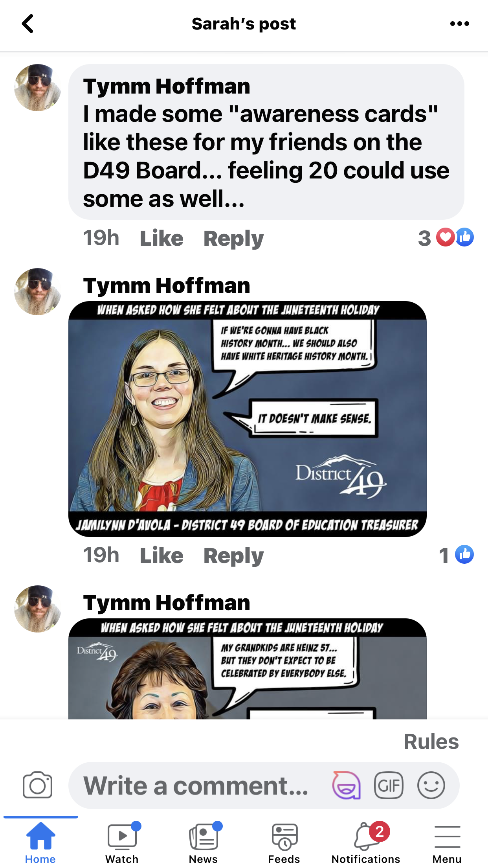Open the Notifications tab with badge
The width and height of the screenshot is (488, 868).
366,843
